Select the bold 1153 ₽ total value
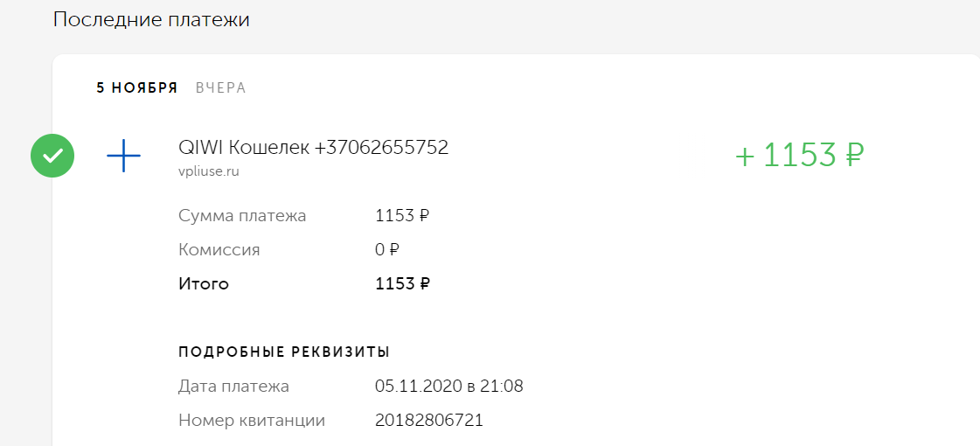The height and width of the screenshot is (446, 980). pos(402,284)
